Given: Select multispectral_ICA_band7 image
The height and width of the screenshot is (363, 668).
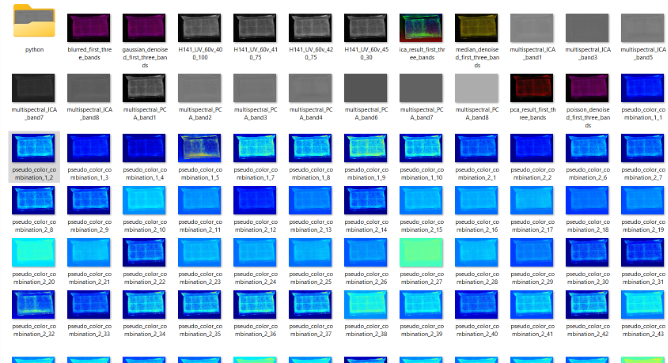Looking at the screenshot, I should (33, 88).
